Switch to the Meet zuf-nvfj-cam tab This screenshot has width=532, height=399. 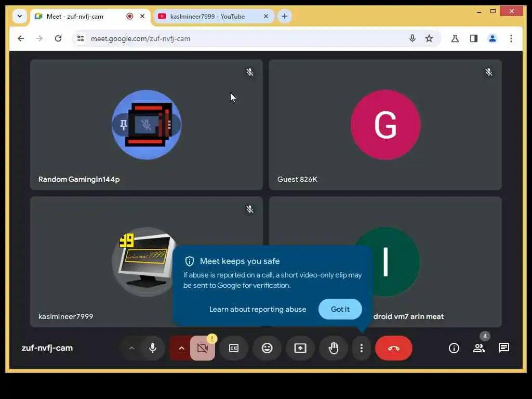[90, 16]
